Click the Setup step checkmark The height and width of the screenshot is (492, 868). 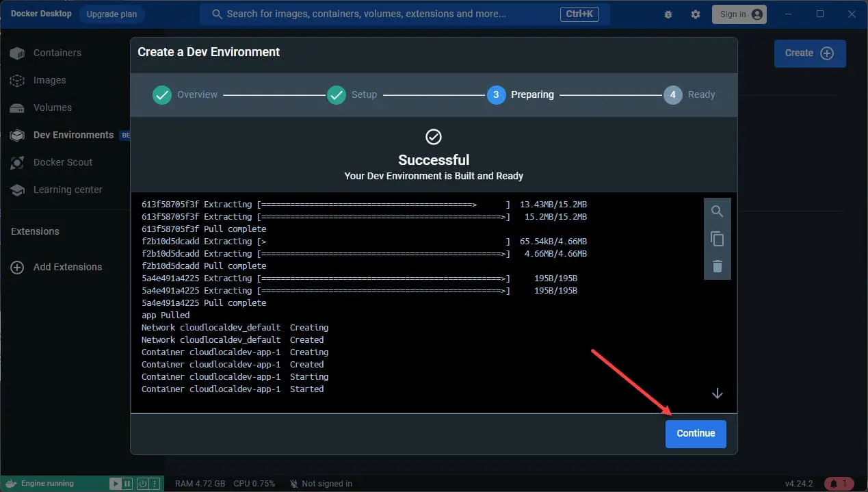[337, 95]
